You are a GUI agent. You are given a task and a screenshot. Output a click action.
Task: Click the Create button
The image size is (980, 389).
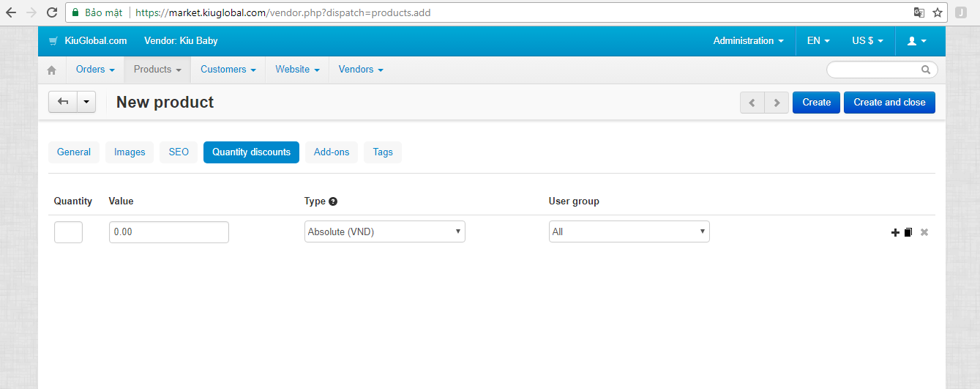coord(816,103)
